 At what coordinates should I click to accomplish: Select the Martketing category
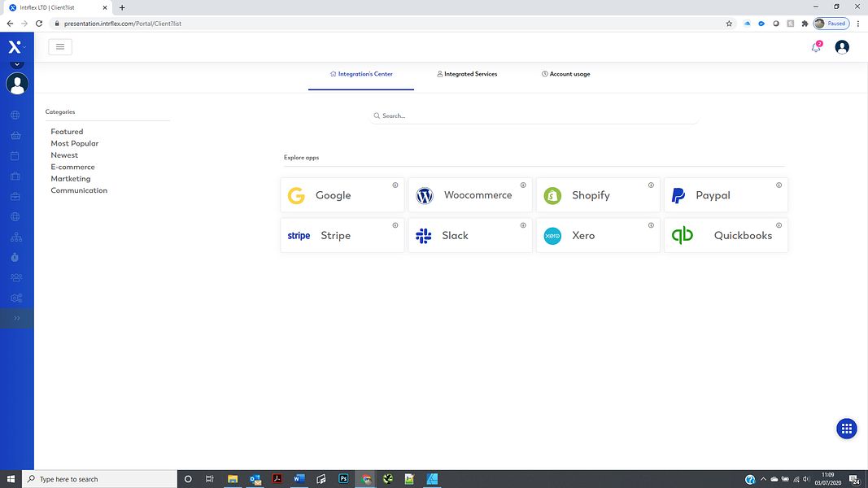pyautogui.click(x=70, y=179)
